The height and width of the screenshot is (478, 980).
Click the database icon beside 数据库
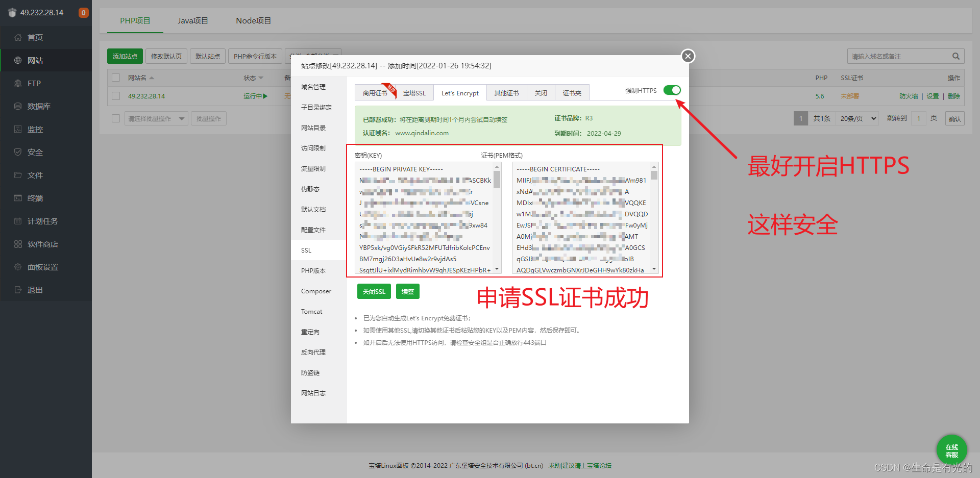point(18,106)
